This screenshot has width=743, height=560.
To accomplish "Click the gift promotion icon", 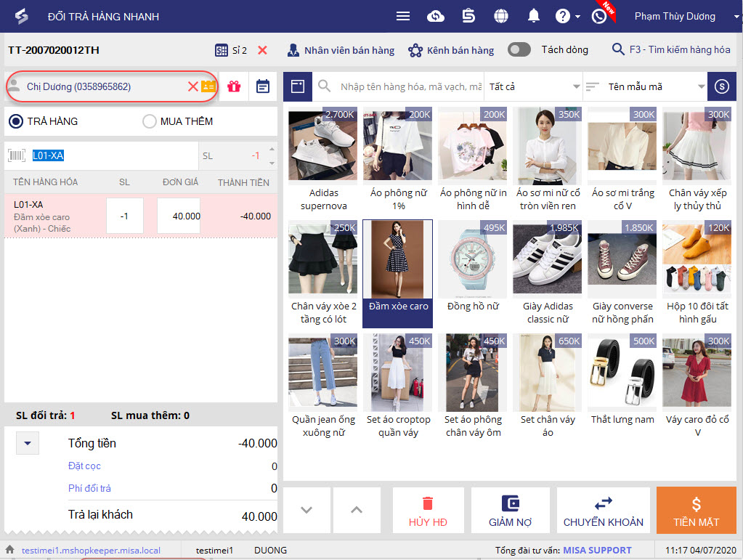I will (234, 86).
